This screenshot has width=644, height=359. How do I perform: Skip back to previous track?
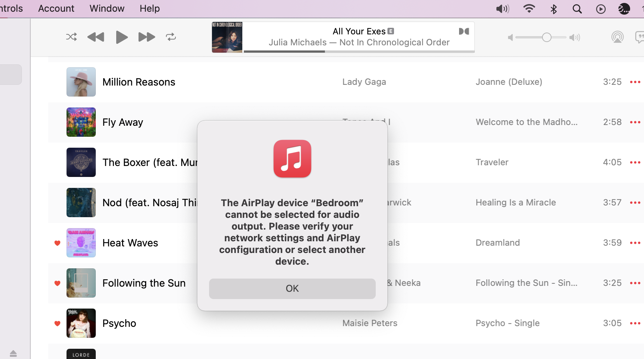pos(96,37)
